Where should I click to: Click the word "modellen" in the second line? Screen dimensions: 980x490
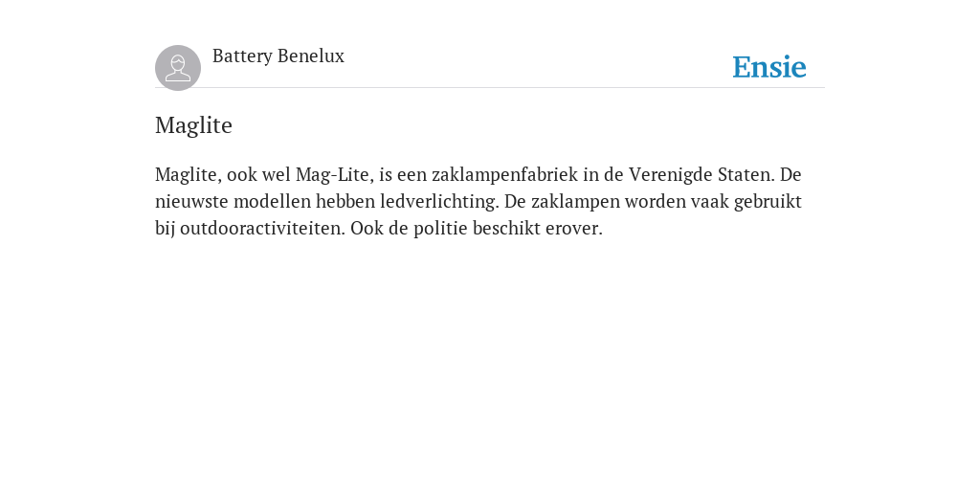[272, 202]
